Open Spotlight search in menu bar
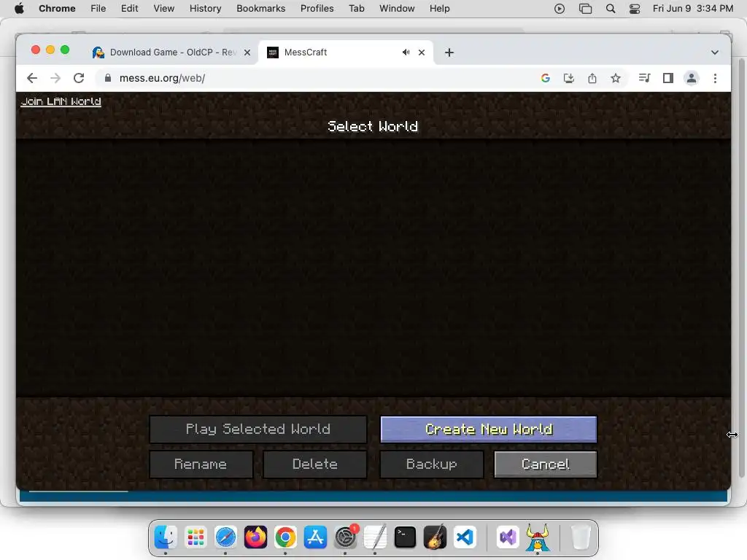747x560 pixels. pos(611,9)
